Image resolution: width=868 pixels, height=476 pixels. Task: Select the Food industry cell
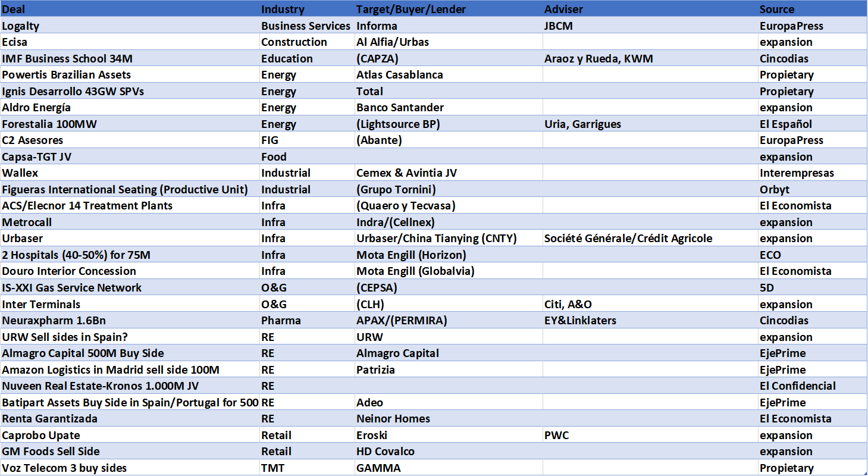tap(307, 156)
